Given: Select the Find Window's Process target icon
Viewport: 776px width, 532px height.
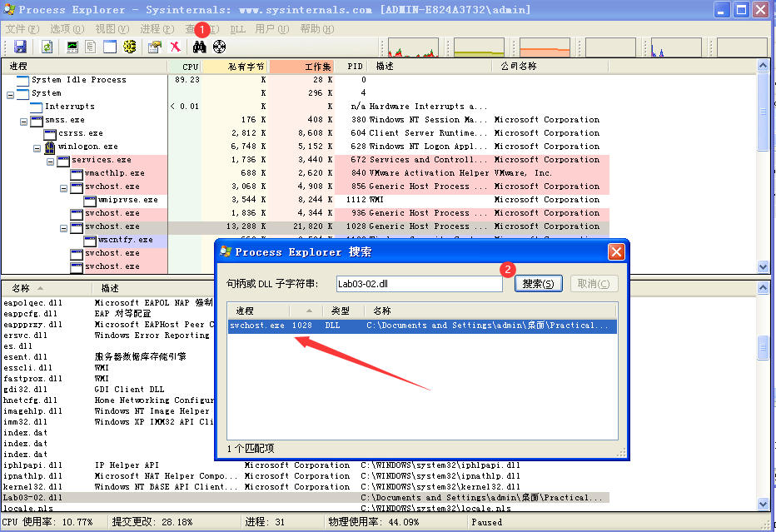Looking at the screenshot, I should point(219,47).
